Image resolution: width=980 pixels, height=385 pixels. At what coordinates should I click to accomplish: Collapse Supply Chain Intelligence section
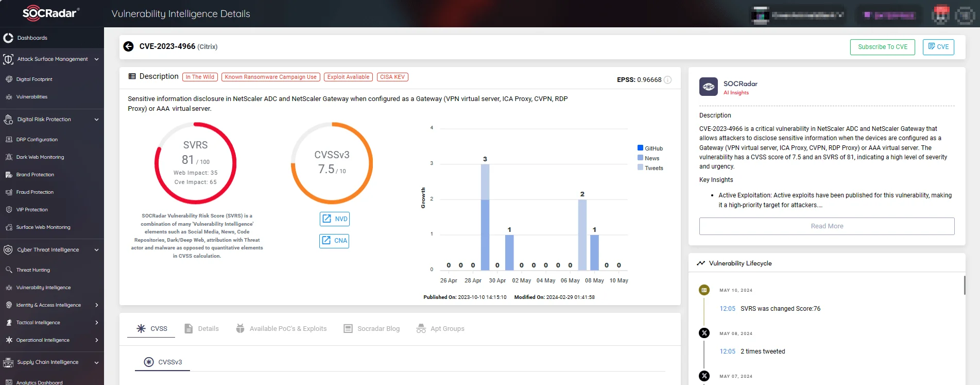coord(96,362)
